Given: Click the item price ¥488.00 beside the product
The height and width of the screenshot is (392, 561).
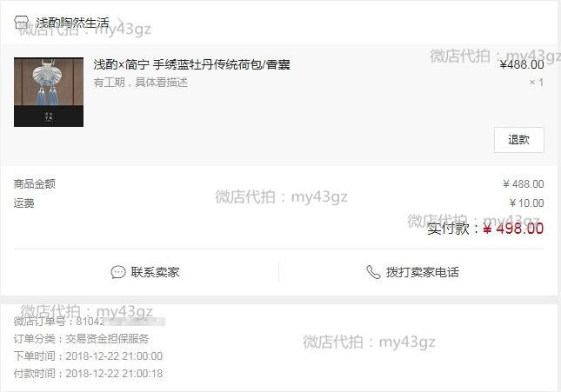Looking at the screenshot, I should 522,64.
